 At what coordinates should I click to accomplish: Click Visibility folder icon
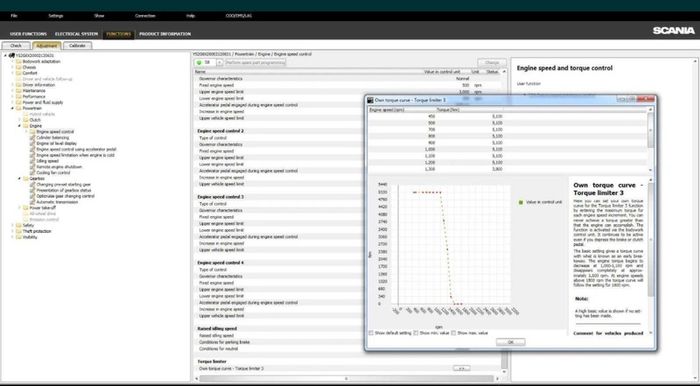tap(19, 237)
